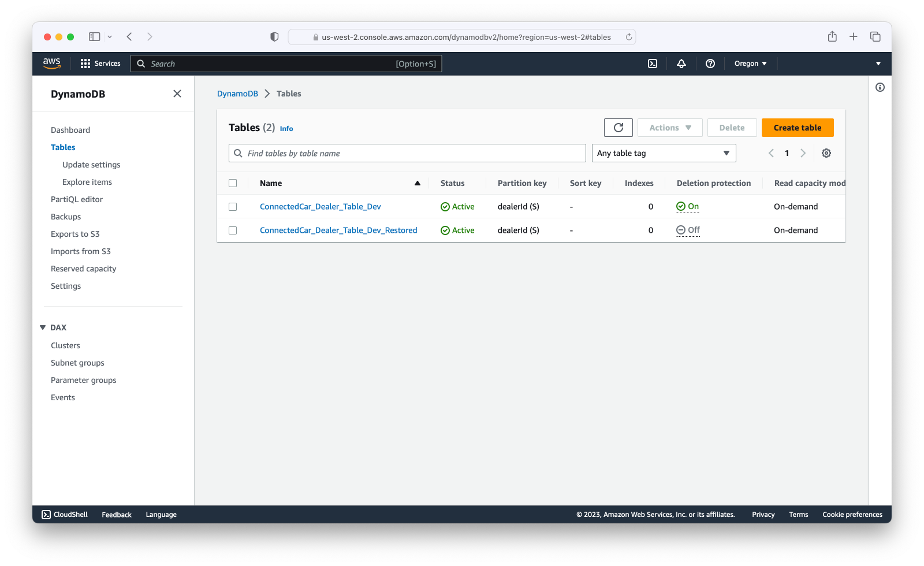Click the Safari share icon

click(832, 36)
